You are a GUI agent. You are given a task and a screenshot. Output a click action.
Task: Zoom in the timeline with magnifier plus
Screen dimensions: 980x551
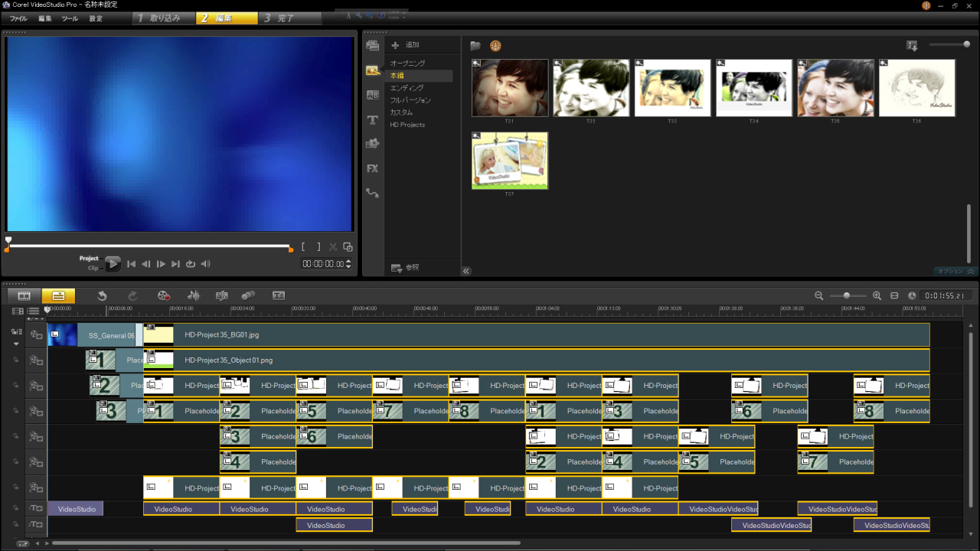(x=877, y=295)
